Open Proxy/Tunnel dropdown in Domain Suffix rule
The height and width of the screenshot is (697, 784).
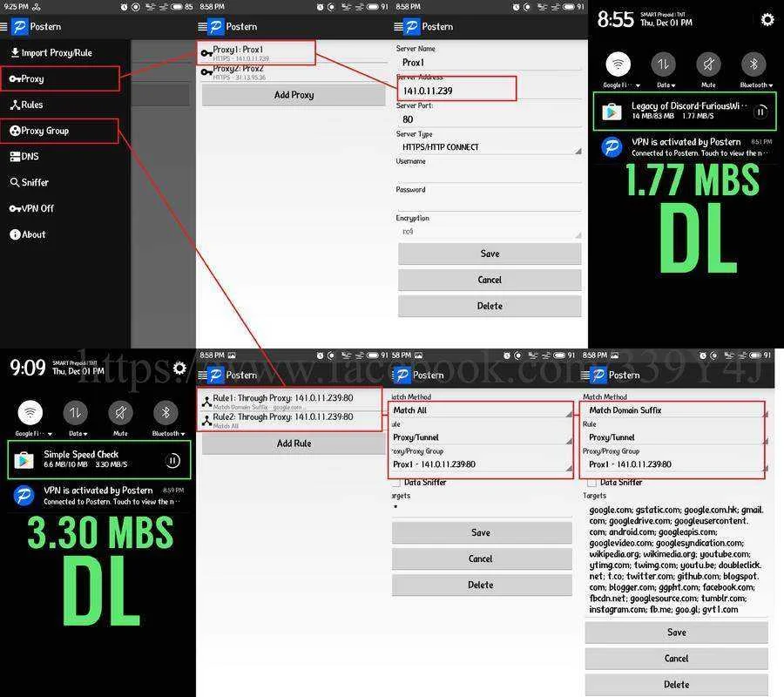point(676,437)
